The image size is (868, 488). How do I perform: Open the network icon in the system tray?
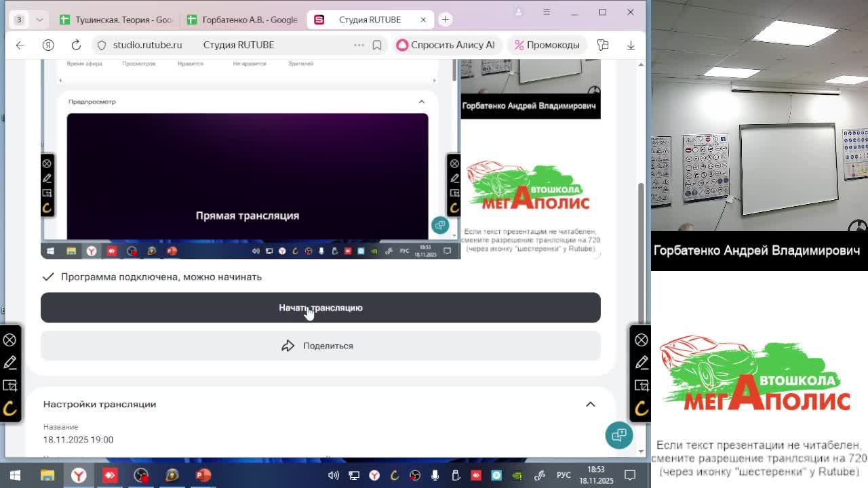(x=354, y=475)
